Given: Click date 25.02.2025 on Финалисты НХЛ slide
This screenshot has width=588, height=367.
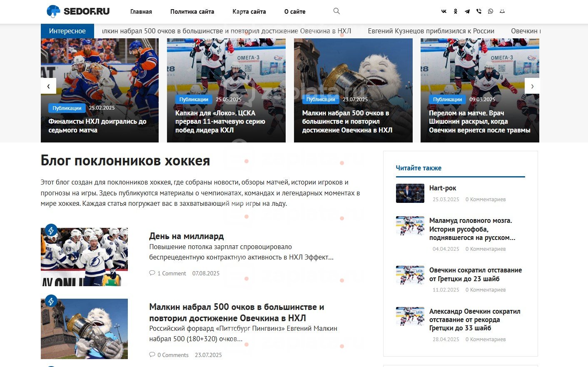Looking at the screenshot, I should (x=102, y=107).
